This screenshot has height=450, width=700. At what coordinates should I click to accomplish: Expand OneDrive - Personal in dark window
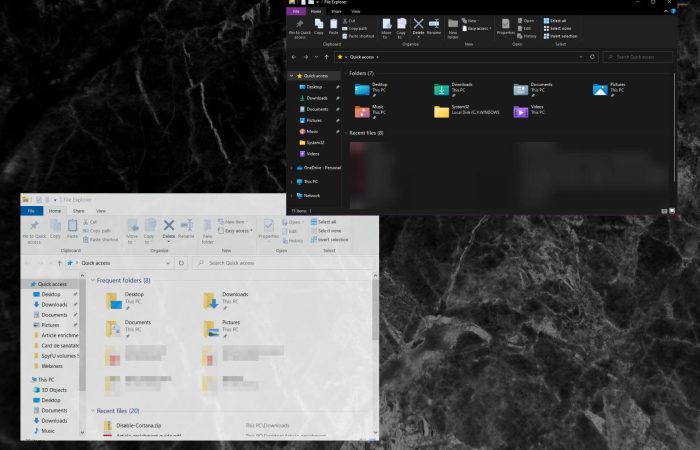(292, 168)
